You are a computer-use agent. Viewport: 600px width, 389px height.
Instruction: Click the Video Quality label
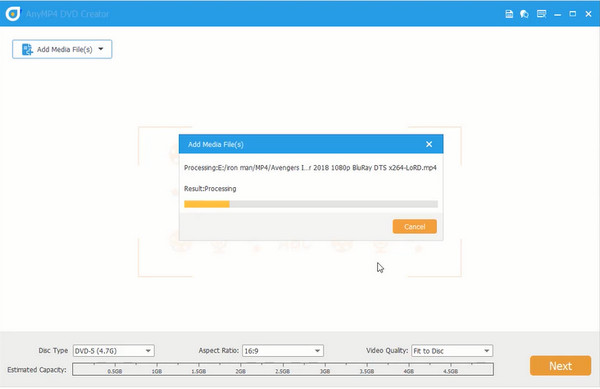click(387, 350)
